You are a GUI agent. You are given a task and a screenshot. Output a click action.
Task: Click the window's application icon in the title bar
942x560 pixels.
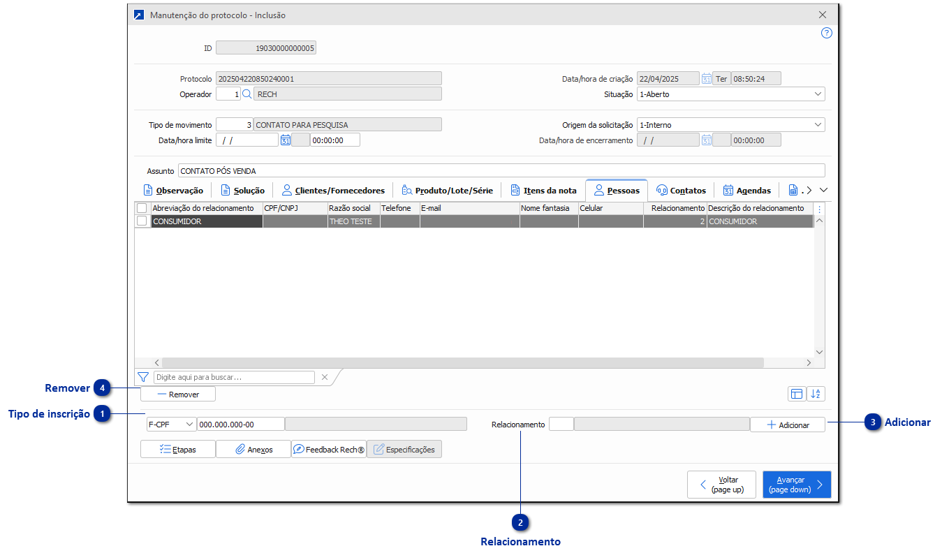click(x=139, y=15)
